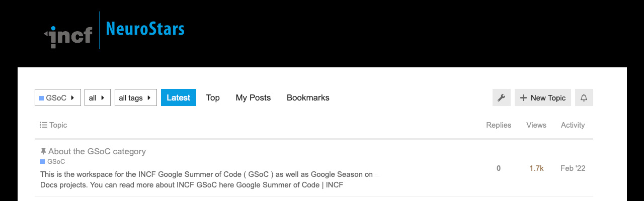644x201 pixels.
Task: Open 'About the GSoC category' topic
Action: (97, 151)
